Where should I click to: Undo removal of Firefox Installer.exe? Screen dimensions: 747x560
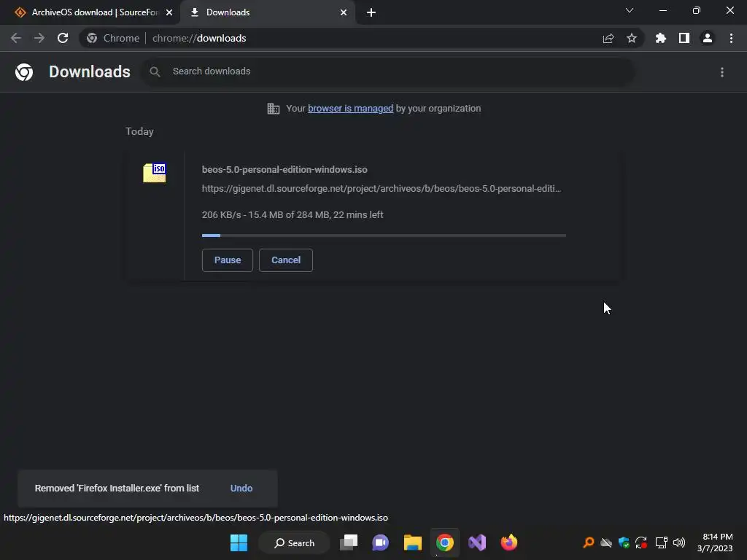pos(241,488)
